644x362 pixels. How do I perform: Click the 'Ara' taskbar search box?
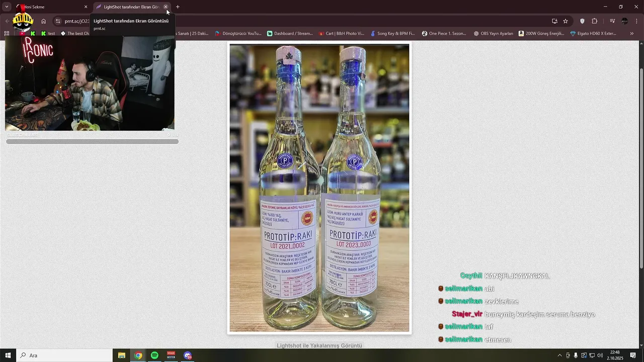coord(64,355)
